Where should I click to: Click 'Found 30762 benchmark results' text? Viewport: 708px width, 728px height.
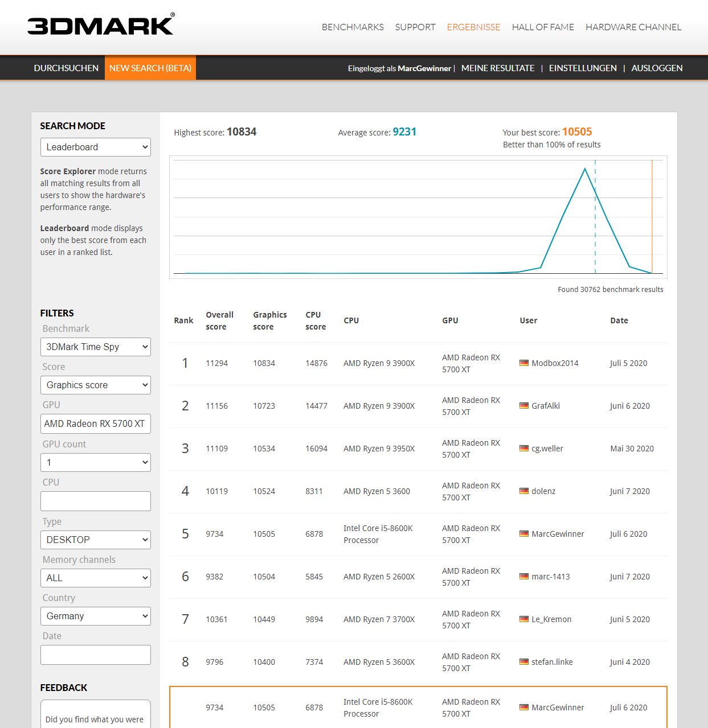coord(610,289)
